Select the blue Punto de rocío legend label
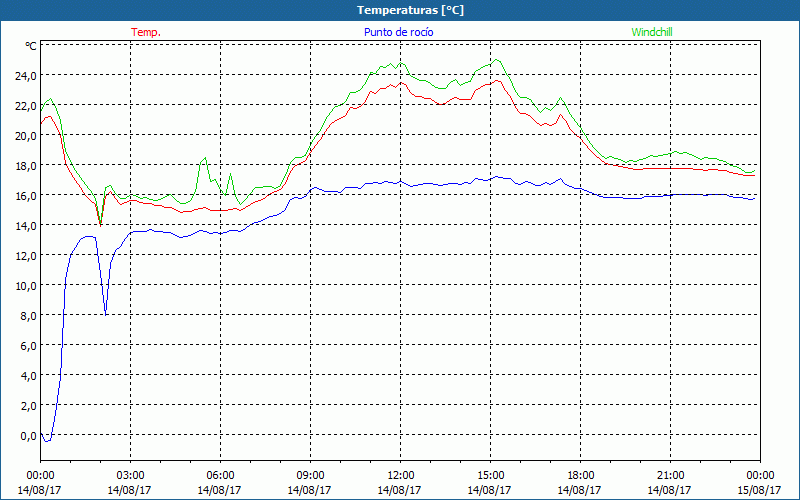This screenshot has height=500, width=800. (x=398, y=32)
